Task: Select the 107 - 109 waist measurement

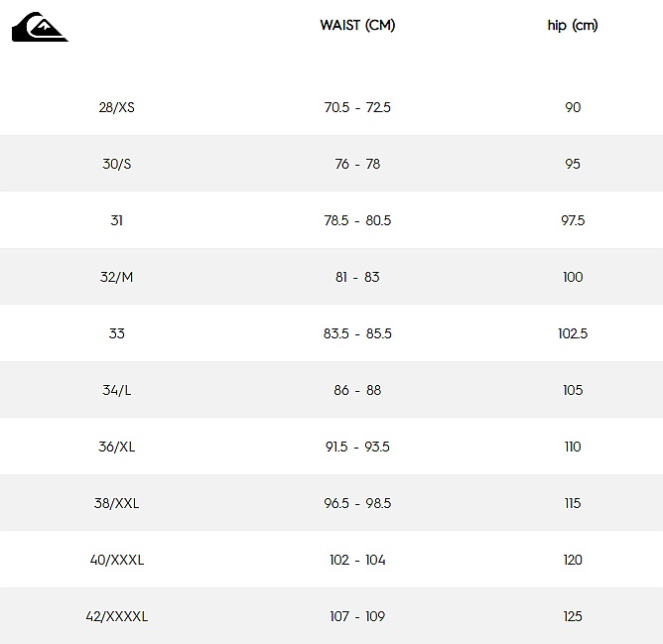Action: coord(357,616)
